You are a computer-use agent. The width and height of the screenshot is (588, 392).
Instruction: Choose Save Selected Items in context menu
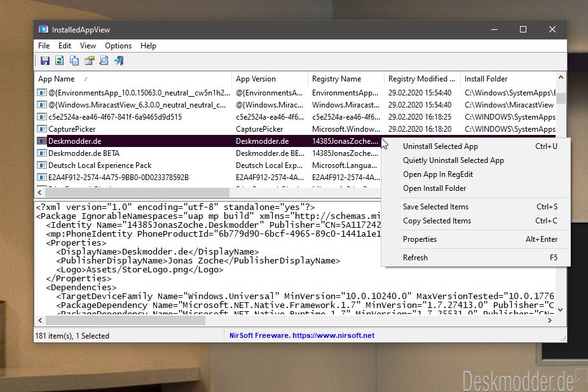point(475,207)
